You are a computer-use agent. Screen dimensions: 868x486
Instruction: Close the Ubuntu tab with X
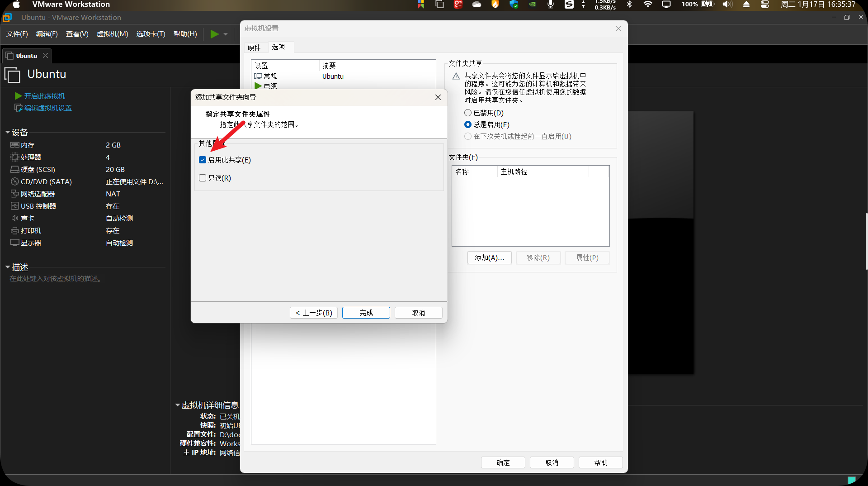(45, 56)
